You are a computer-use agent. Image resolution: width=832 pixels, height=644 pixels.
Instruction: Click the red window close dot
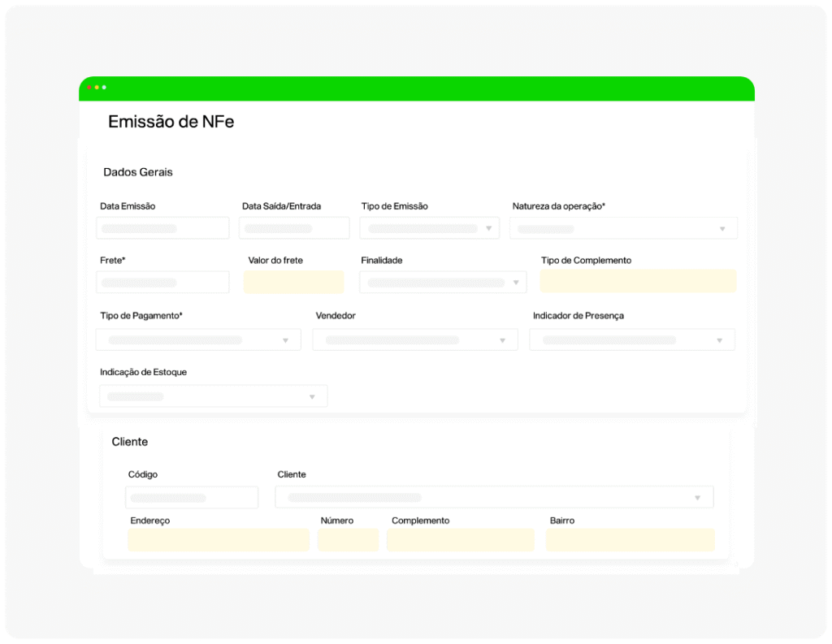(89, 88)
